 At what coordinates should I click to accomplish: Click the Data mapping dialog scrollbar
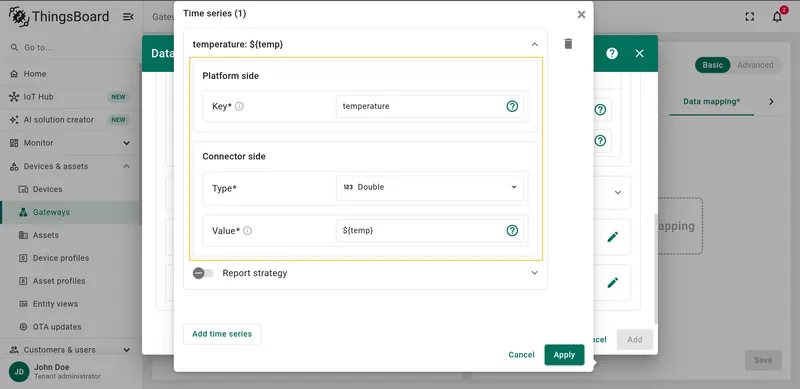pos(656,269)
